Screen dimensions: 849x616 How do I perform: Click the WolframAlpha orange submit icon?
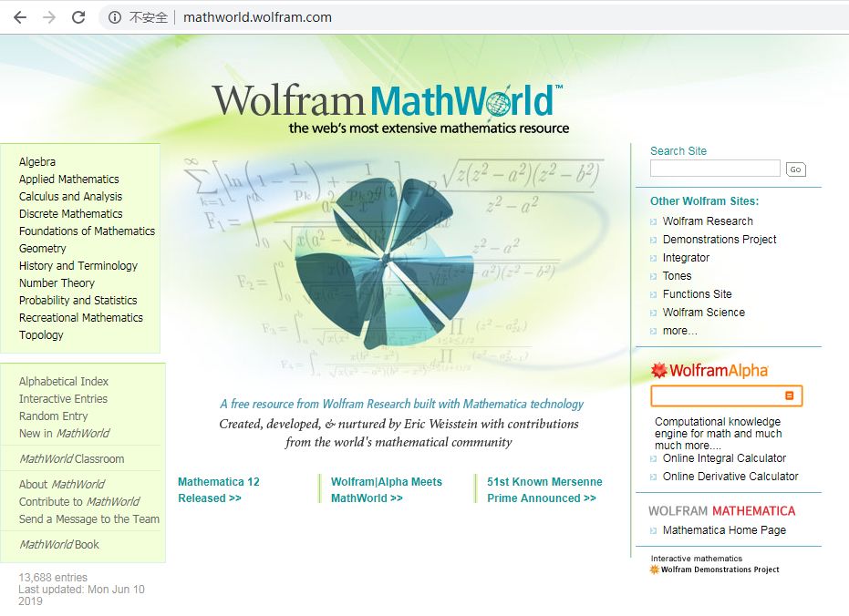790,395
